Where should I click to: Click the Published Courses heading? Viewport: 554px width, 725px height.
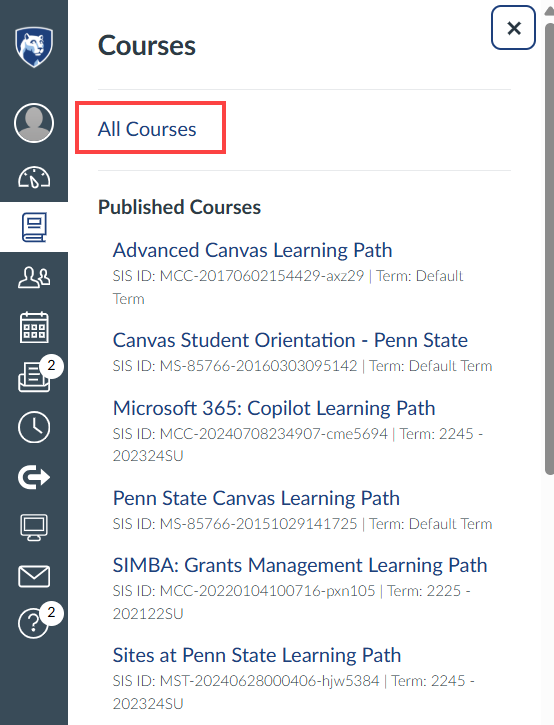click(179, 207)
